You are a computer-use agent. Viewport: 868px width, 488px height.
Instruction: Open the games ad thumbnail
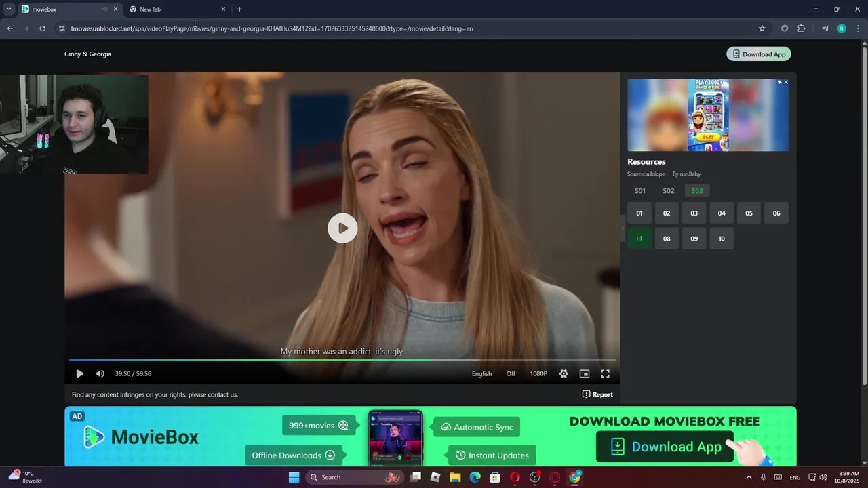[x=708, y=115]
